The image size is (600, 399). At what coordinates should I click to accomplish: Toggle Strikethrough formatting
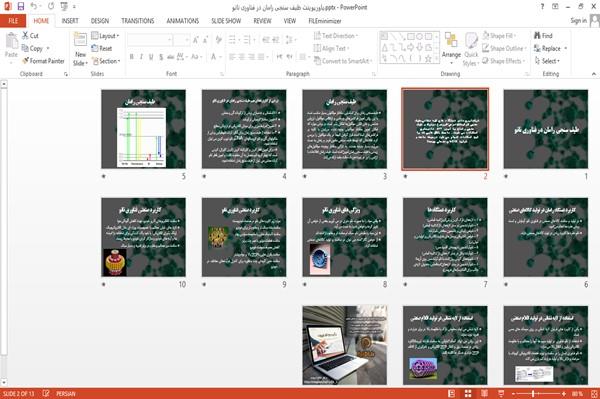171,57
